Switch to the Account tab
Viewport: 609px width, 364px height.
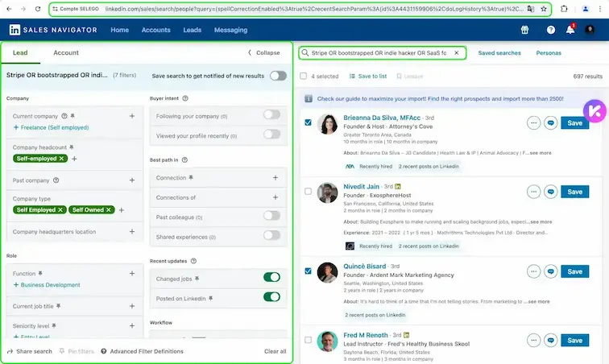pyautogui.click(x=66, y=53)
